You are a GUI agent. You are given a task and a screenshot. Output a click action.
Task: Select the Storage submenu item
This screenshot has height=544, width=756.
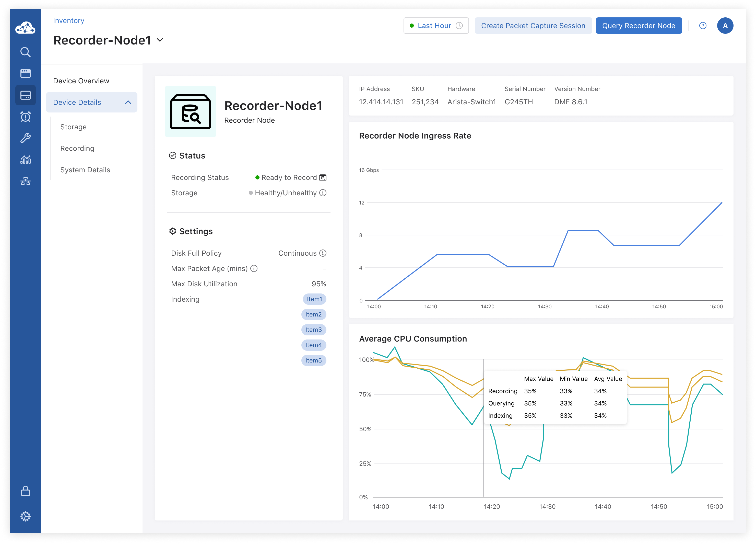[x=73, y=127]
